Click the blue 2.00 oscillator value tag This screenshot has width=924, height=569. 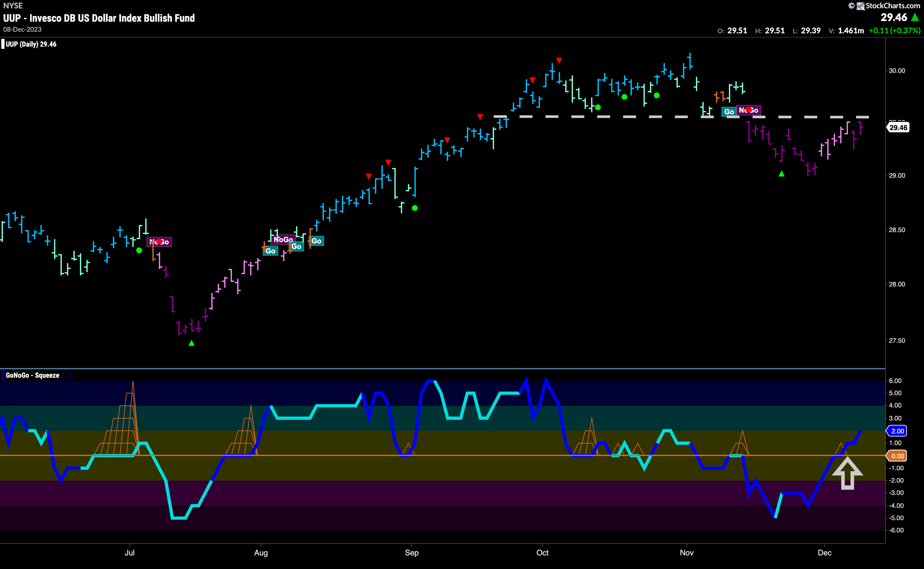coord(897,431)
